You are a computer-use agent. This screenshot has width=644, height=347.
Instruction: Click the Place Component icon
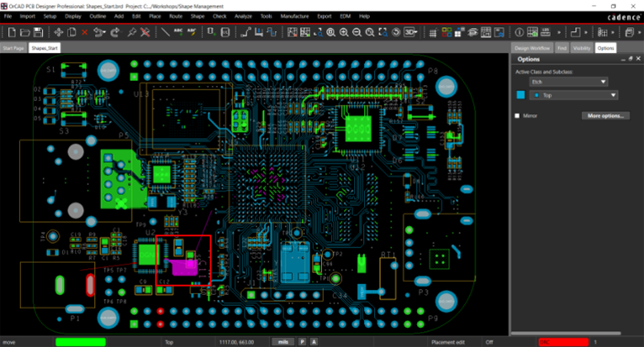click(x=211, y=32)
